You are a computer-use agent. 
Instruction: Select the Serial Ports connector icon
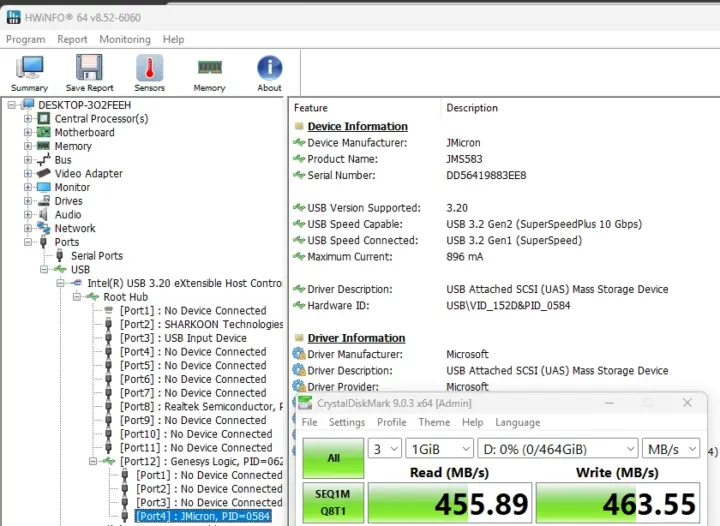pyautogui.click(x=60, y=255)
